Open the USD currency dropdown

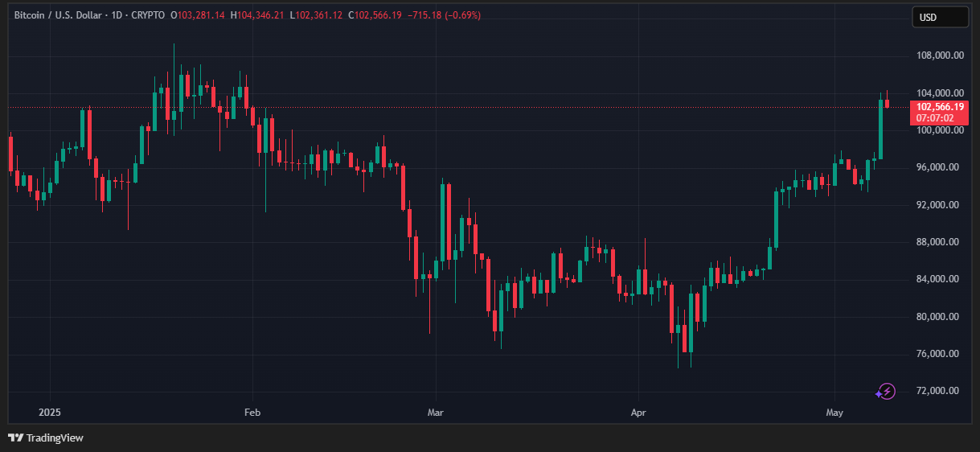tap(939, 17)
